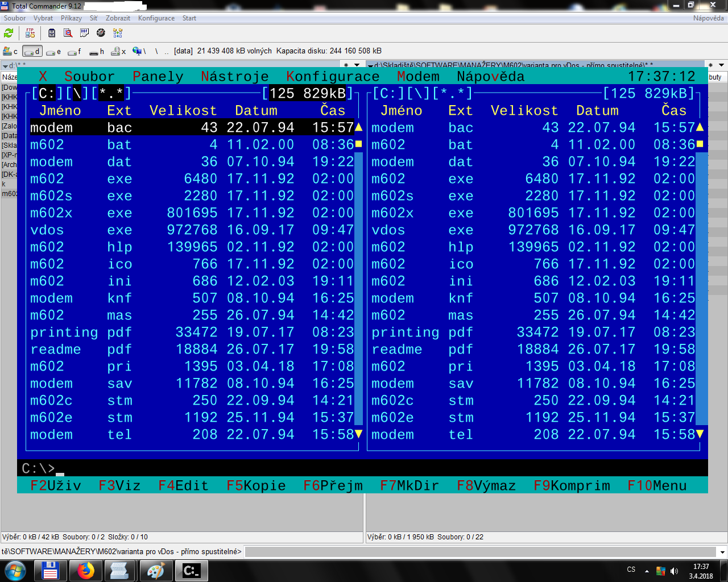Click F5 Kopie function key label
The image size is (728, 582).
click(x=256, y=485)
